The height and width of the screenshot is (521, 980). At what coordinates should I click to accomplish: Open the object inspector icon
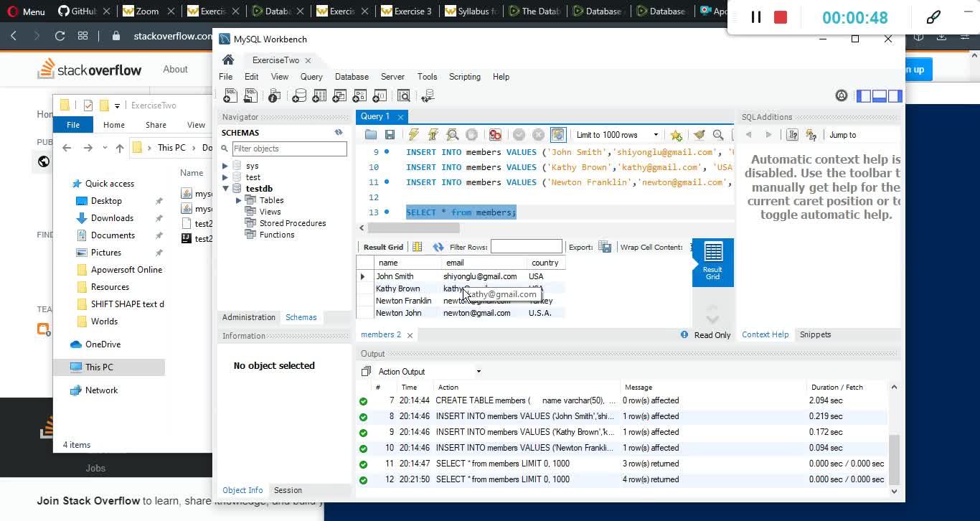[273, 95]
